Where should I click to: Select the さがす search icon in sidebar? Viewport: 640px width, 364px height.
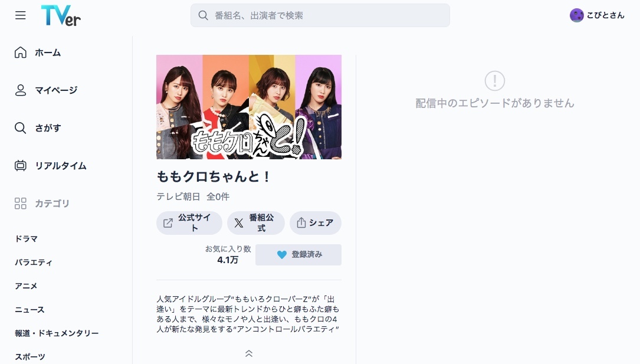[x=21, y=128]
